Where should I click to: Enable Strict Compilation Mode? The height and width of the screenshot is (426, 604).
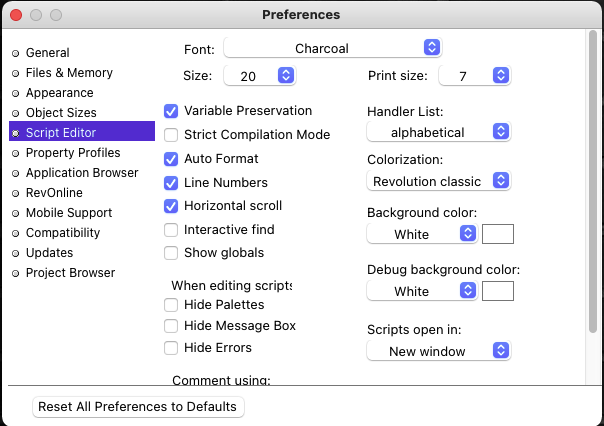point(172,135)
